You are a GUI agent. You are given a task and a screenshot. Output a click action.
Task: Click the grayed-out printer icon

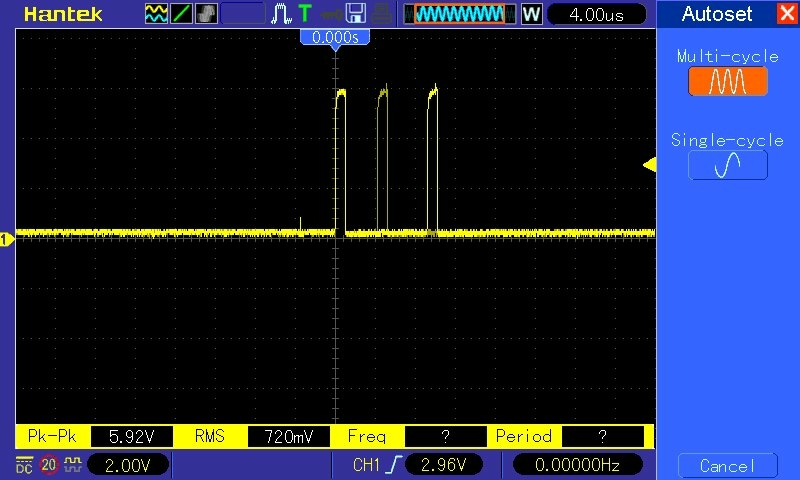[381, 14]
